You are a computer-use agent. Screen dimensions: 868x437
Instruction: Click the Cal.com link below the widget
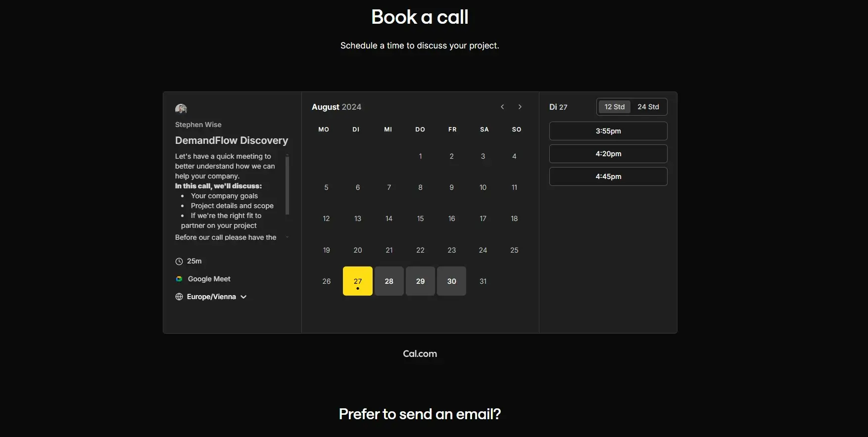tap(420, 353)
